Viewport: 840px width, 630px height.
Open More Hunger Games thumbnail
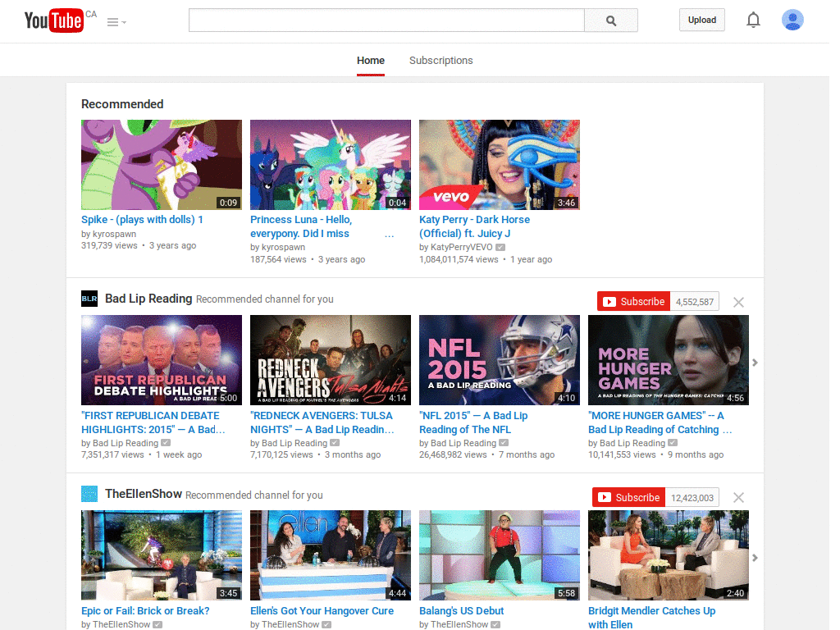[668, 360]
